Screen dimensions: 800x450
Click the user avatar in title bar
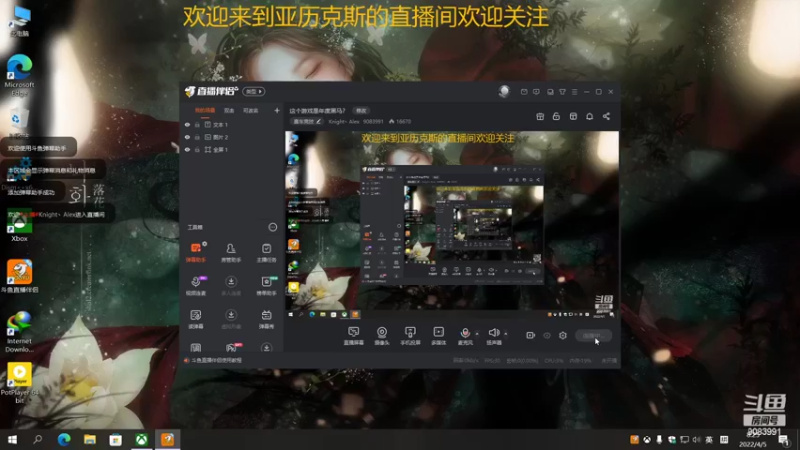(504, 91)
